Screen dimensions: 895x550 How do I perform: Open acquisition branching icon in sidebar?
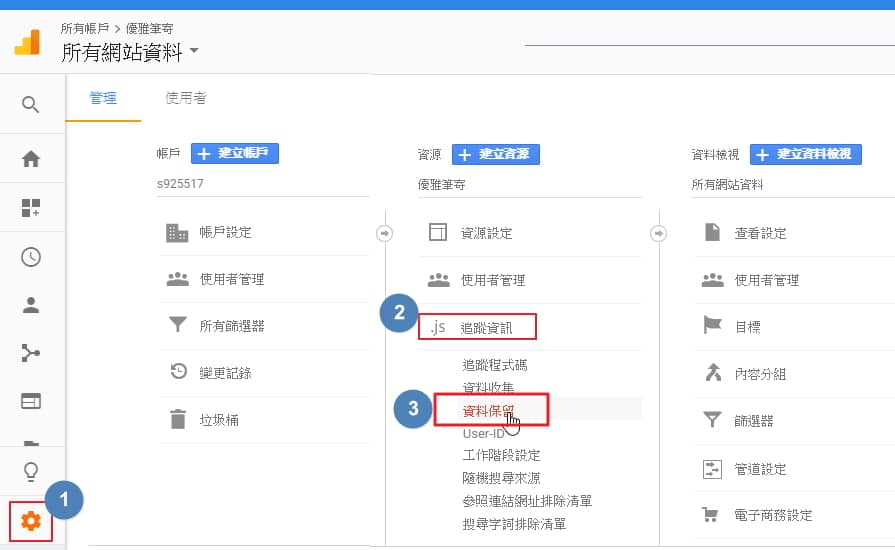coord(31,353)
